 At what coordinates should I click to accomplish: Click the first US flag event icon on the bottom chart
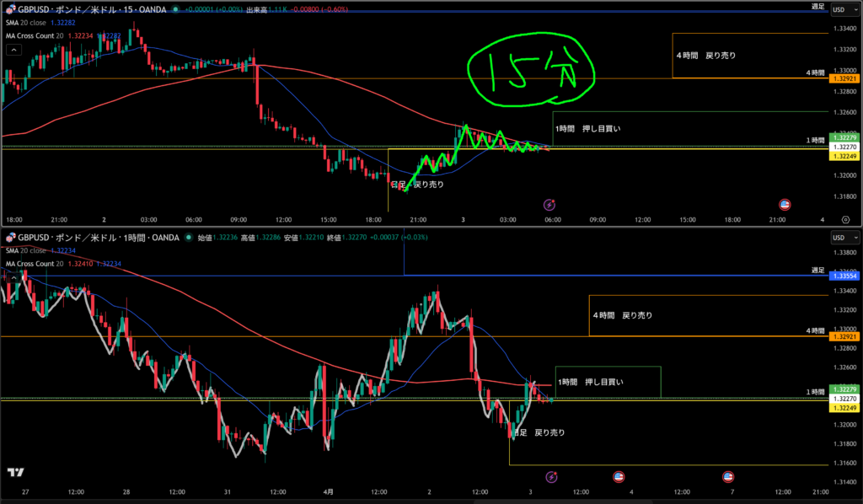coord(618,476)
